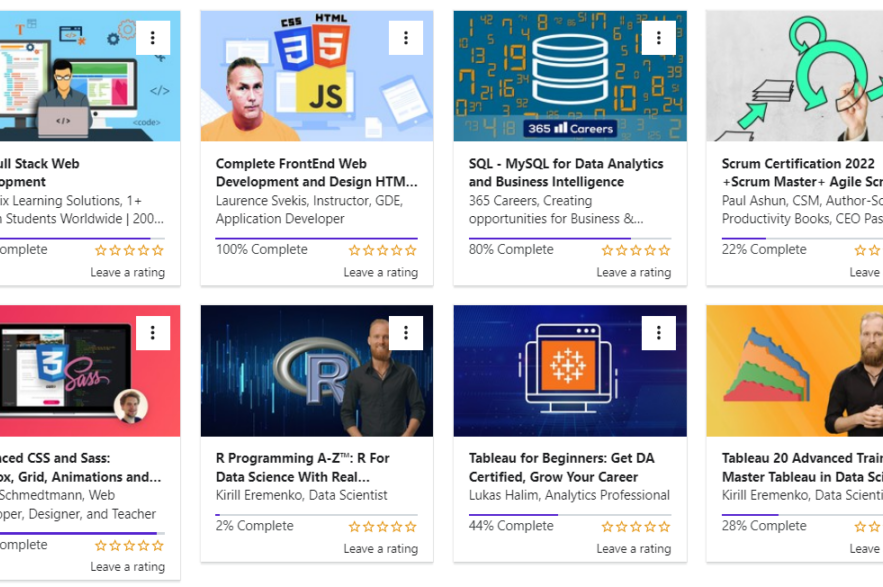Image resolution: width=883 pixels, height=587 pixels.
Task: Open the 365 Careers SQL course thumbnail
Action: [570, 76]
